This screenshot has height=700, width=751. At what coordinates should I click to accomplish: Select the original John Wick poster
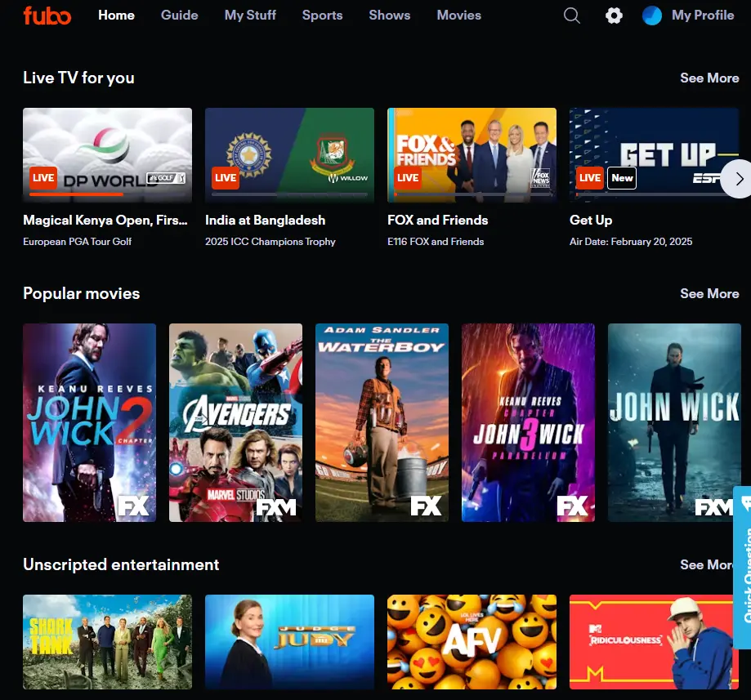pyautogui.click(x=674, y=423)
